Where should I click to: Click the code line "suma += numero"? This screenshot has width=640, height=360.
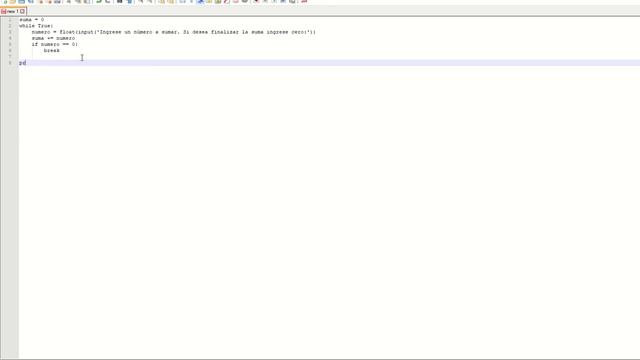click(x=53, y=38)
